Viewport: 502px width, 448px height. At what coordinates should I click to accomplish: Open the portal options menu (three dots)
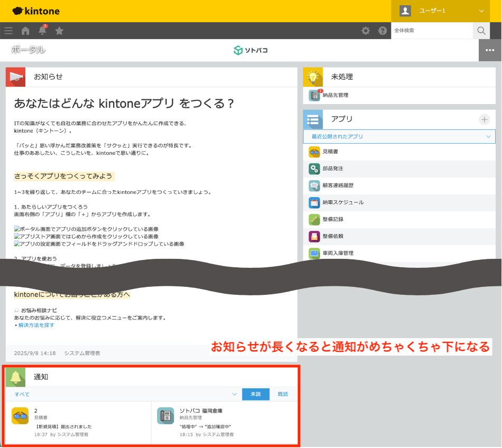tap(489, 50)
